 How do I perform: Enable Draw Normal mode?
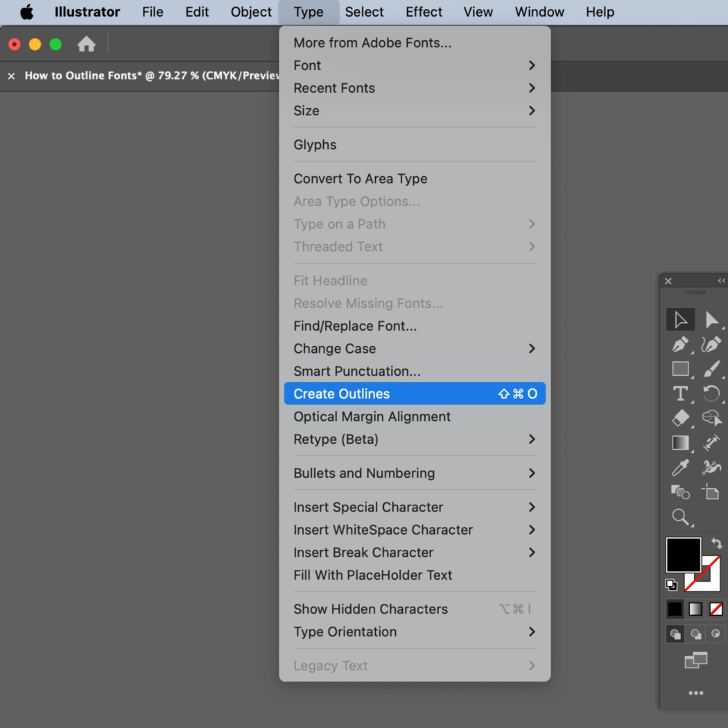tap(675, 634)
